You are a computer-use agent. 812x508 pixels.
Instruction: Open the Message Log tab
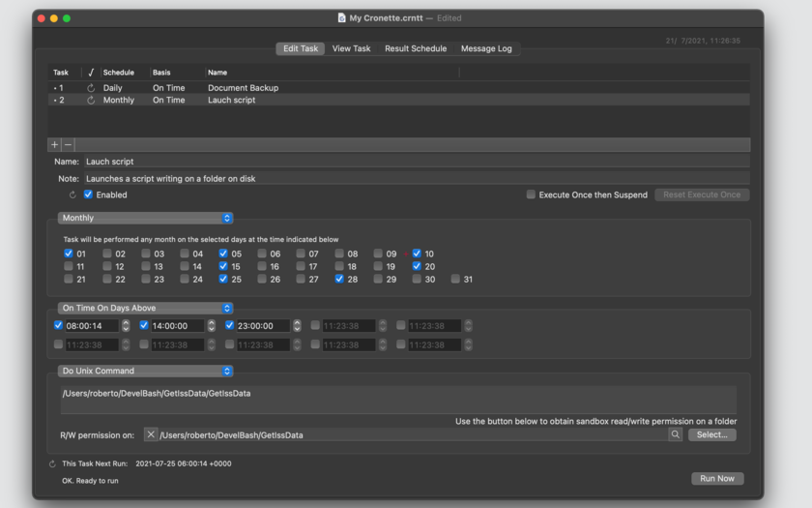click(x=486, y=48)
